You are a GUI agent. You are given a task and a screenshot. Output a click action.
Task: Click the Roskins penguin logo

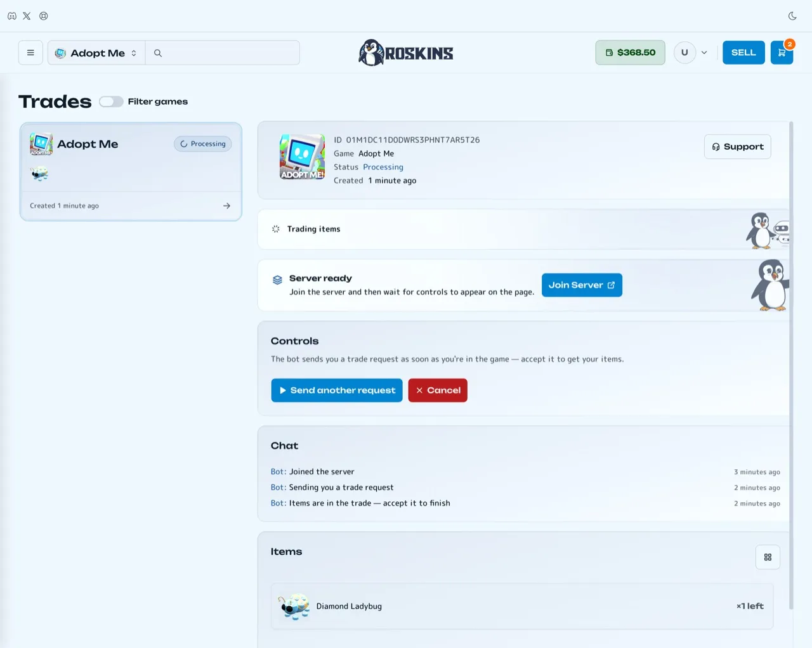[406, 53]
